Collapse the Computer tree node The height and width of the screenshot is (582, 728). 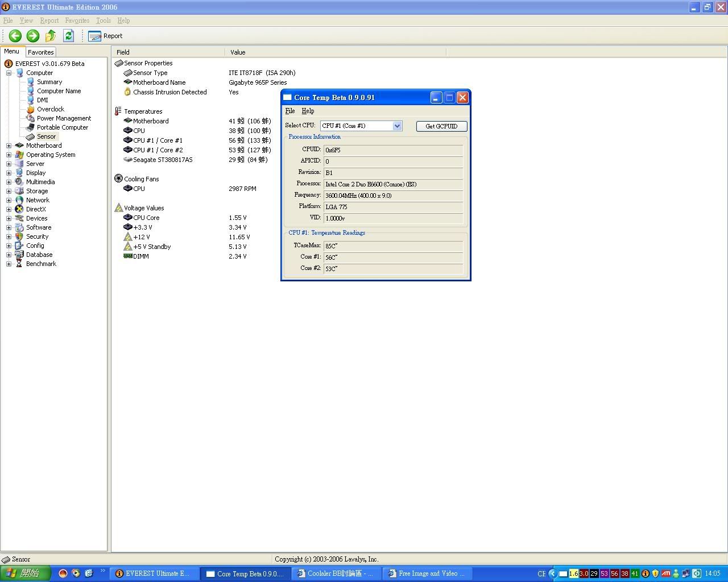click(x=9, y=73)
